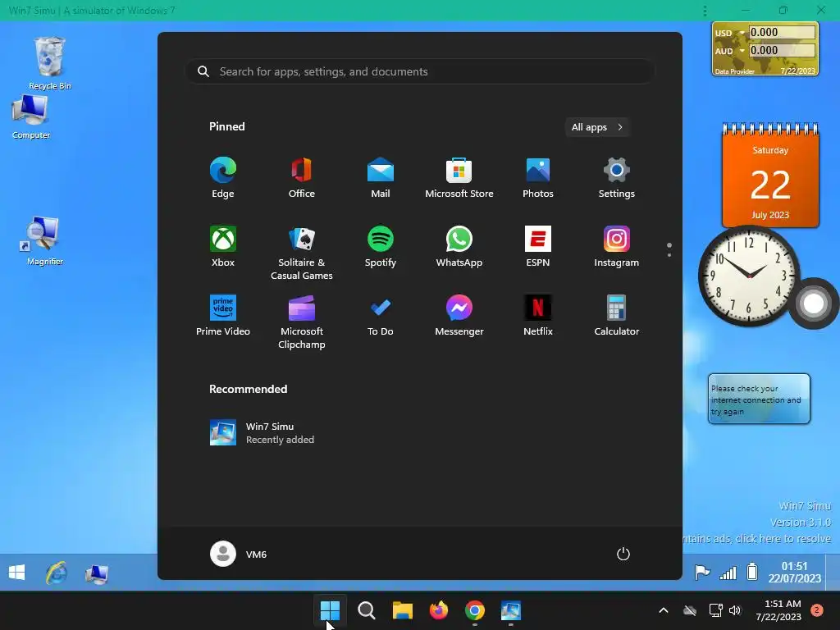The image size is (840, 630).
Task: Open the ESPN app
Action: click(538, 247)
